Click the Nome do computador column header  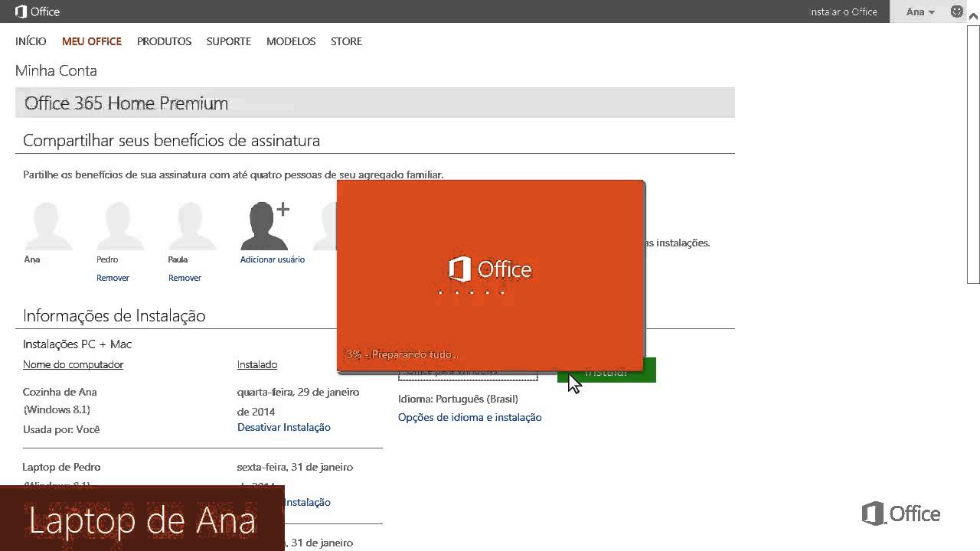73,364
